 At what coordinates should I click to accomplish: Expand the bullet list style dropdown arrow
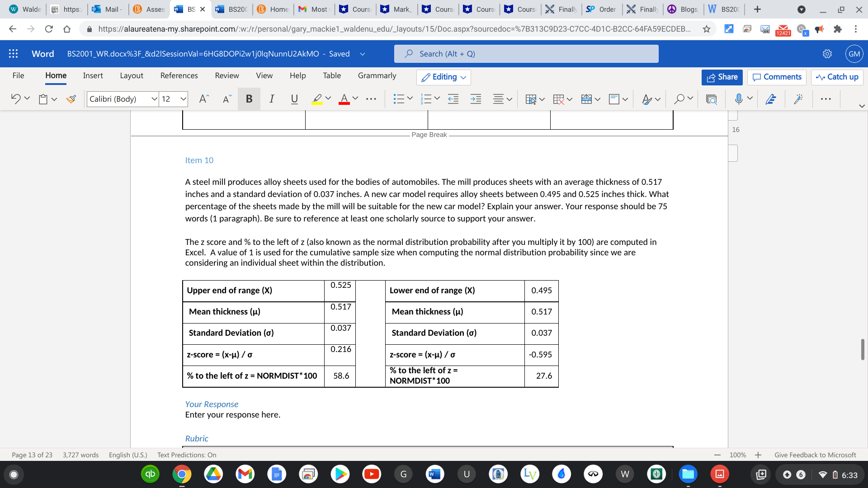pos(410,99)
